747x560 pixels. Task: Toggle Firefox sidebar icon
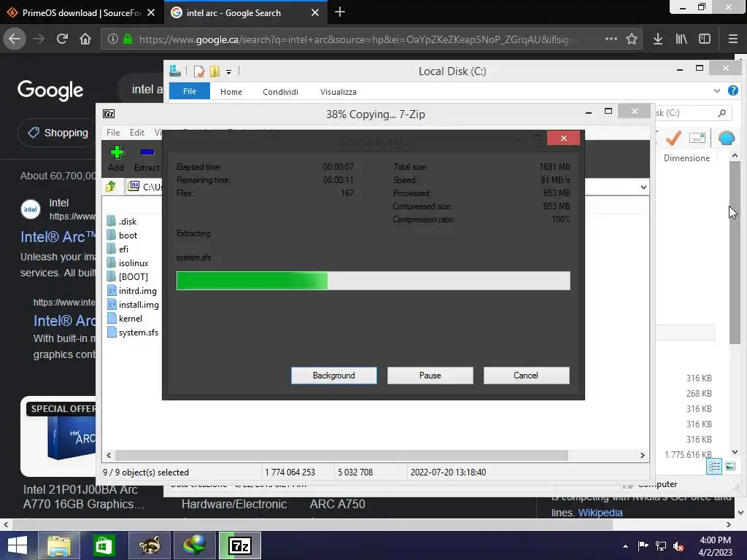(705, 39)
